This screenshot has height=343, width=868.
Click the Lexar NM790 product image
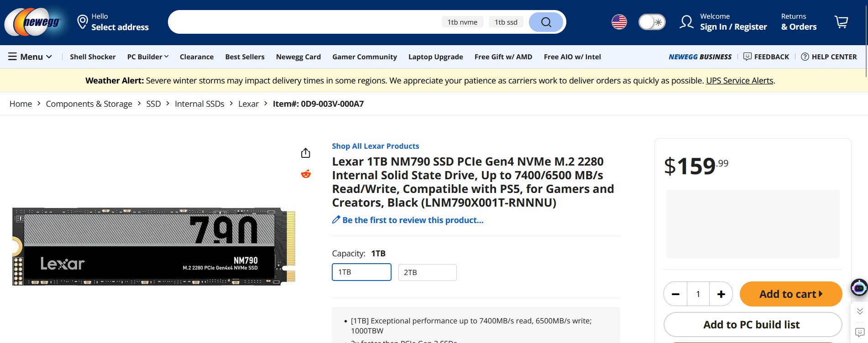point(154,247)
